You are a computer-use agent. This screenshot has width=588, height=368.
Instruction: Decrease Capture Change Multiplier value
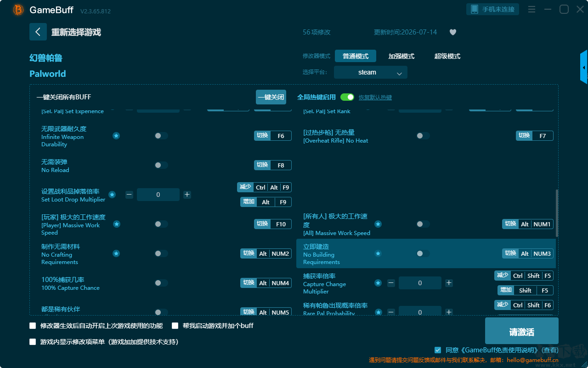coord(391,283)
